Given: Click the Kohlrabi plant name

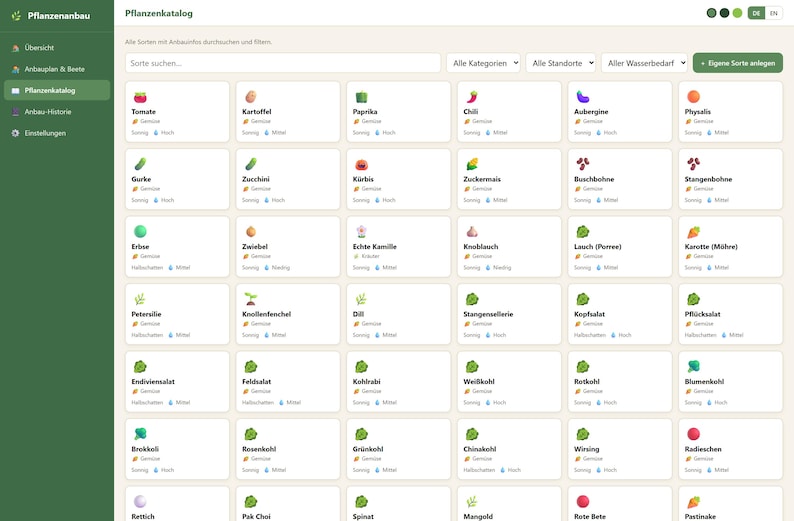Looking at the screenshot, I should [367, 382].
